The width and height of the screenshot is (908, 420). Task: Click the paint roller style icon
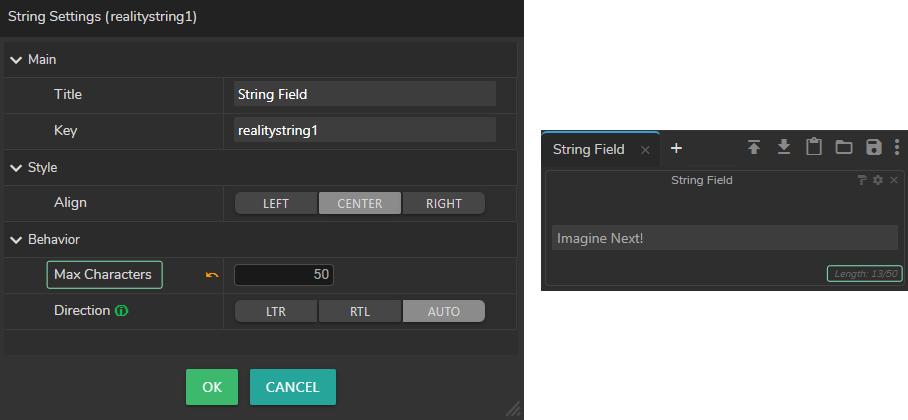[x=862, y=180]
